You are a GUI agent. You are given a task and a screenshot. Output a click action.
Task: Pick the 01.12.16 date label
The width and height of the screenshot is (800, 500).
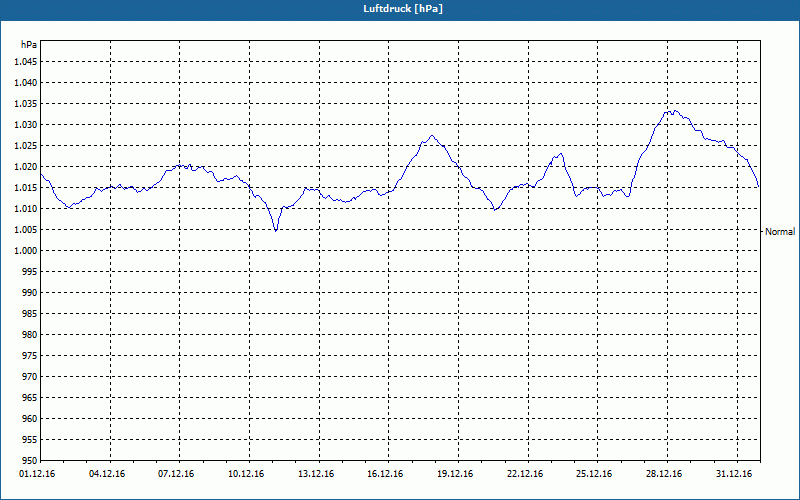tap(37, 474)
